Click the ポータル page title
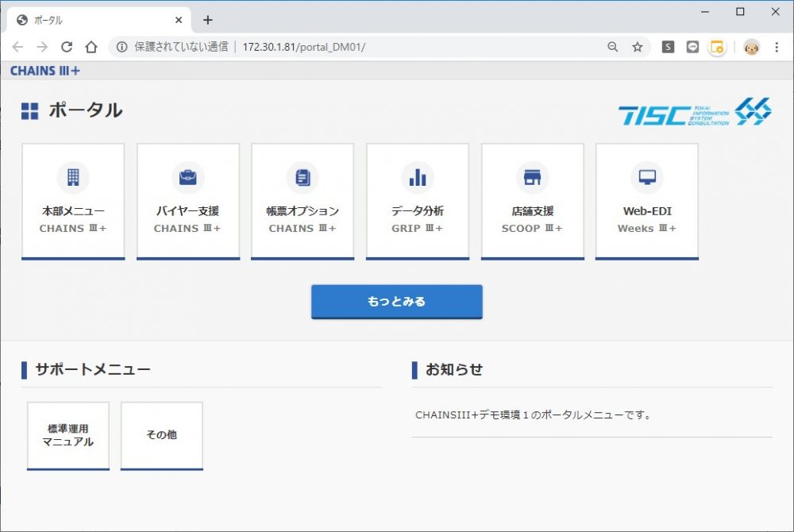The height and width of the screenshot is (532, 794). tap(86, 110)
